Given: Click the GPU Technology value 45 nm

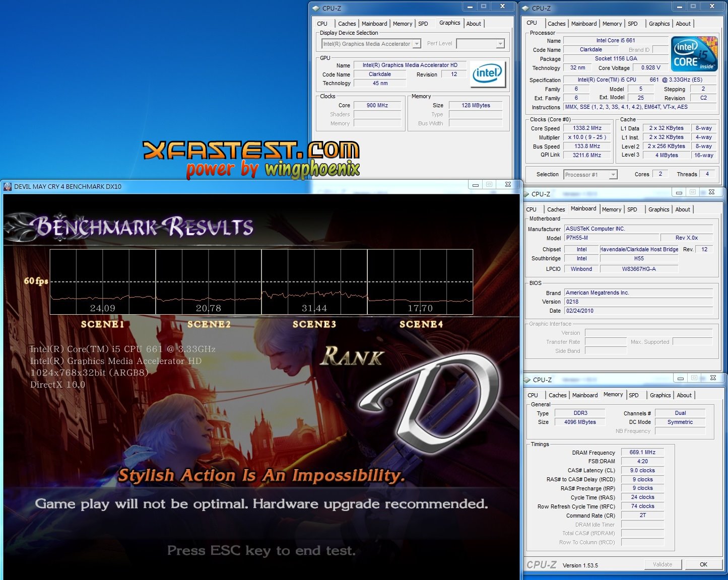Looking at the screenshot, I should click(380, 84).
